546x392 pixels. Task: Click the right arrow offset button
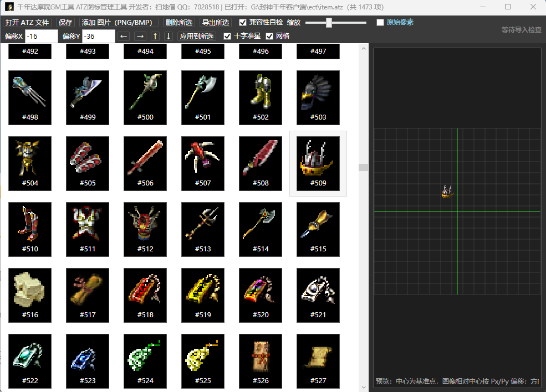tap(140, 36)
